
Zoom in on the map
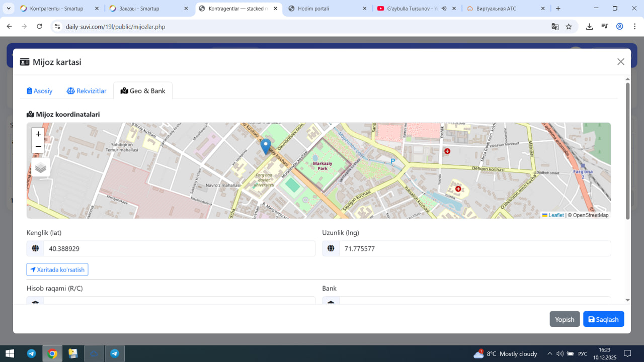38,134
